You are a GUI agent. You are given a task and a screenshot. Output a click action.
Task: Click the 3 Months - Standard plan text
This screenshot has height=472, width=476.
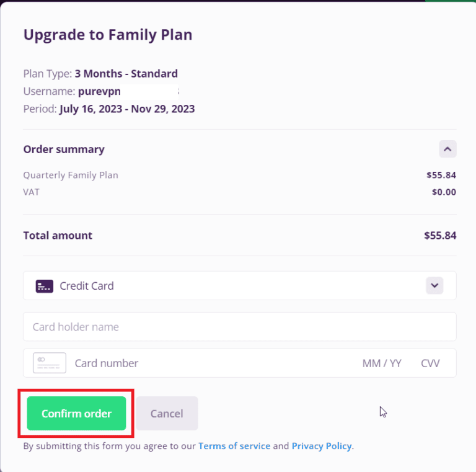click(x=126, y=73)
